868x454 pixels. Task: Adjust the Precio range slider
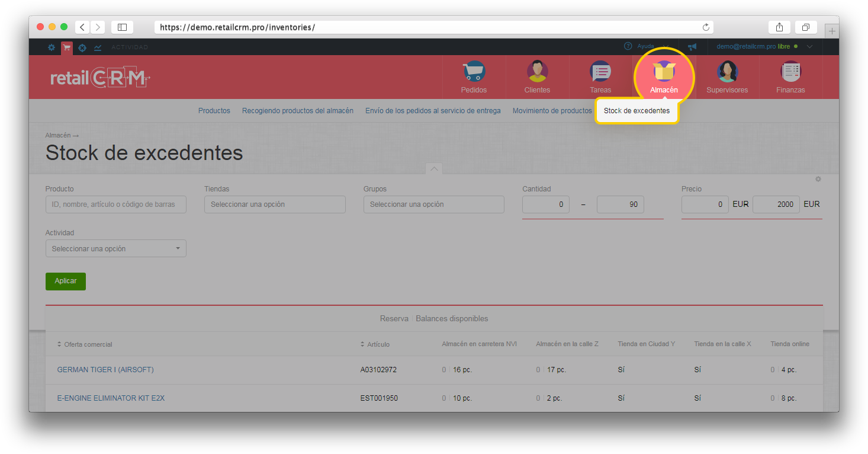(752, 219)
